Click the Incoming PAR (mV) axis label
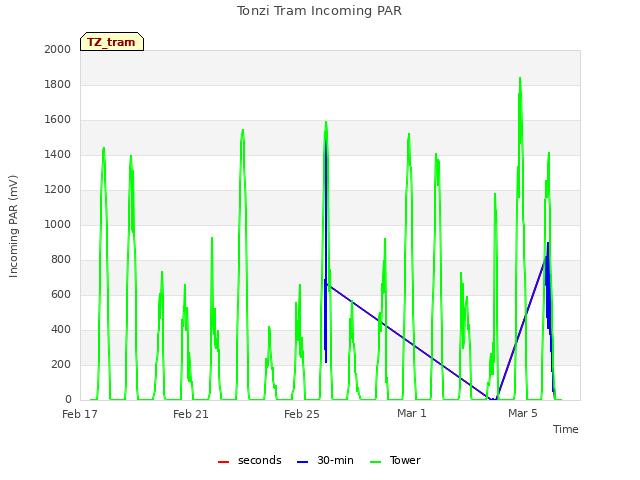This screenshot has width=640, height=480. [13, 226]
